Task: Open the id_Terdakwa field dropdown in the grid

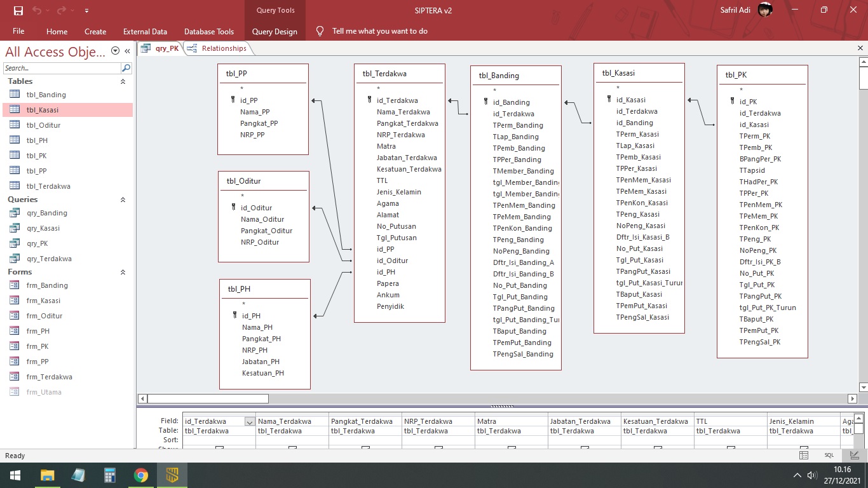Action: coord(250,422)
